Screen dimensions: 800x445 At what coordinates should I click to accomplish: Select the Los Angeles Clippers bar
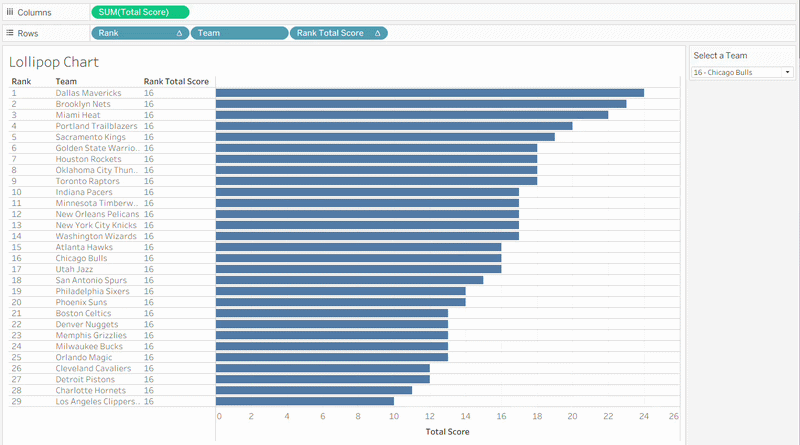coord(305,402)
